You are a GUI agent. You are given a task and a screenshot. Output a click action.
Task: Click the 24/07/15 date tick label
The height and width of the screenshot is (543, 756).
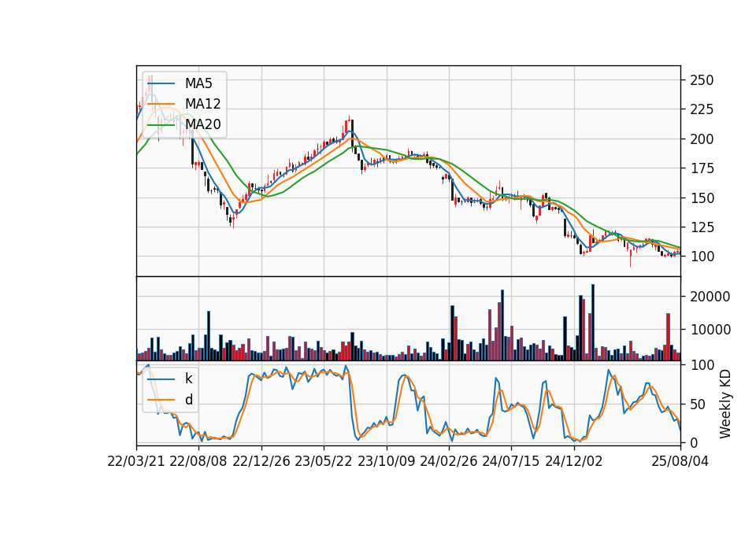point(510,461)
